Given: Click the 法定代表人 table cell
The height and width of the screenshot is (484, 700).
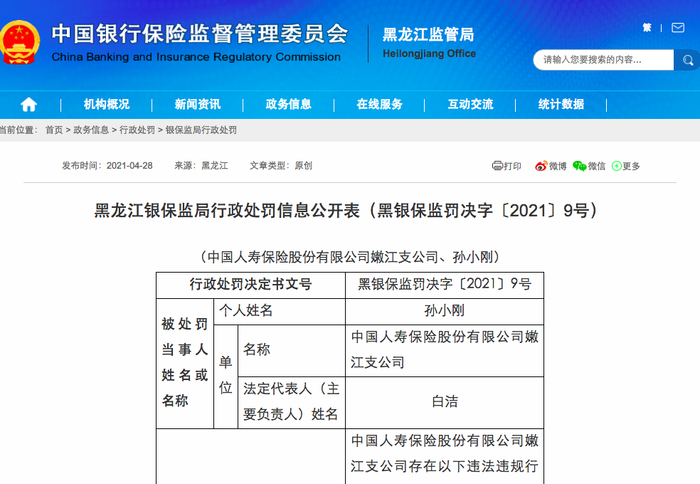Looking at the screenshot, I should (x=292, y=402).
